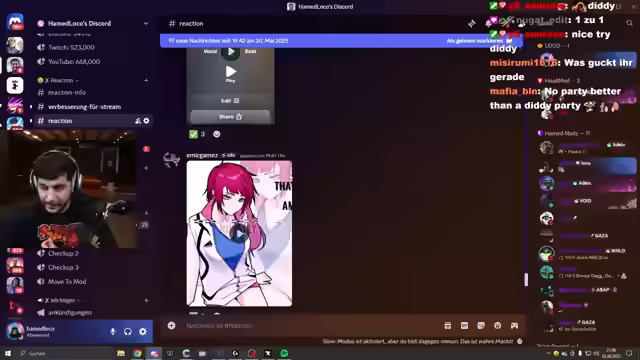Deafen audio with the headphones icon
Screen dimensions: 640x360
(128, 332)
